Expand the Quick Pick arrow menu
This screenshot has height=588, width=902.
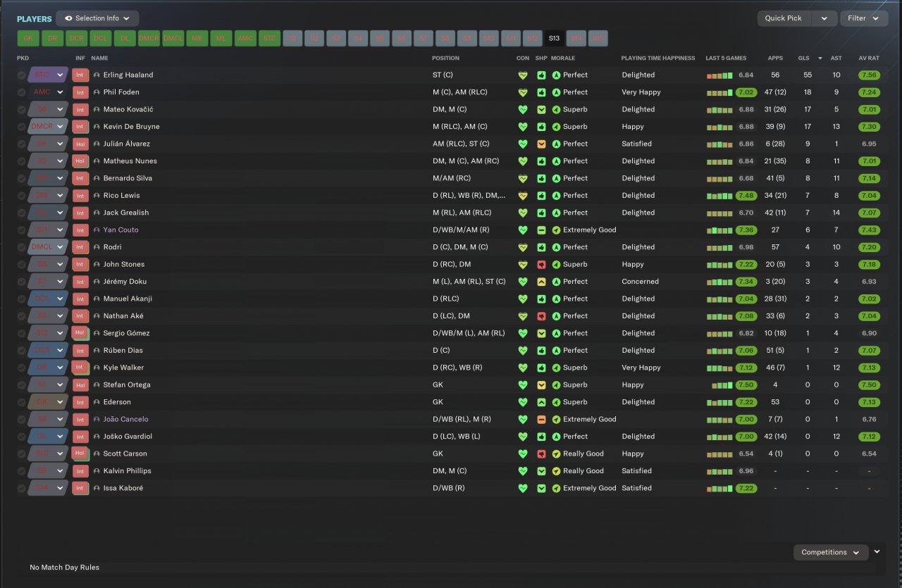824,18
